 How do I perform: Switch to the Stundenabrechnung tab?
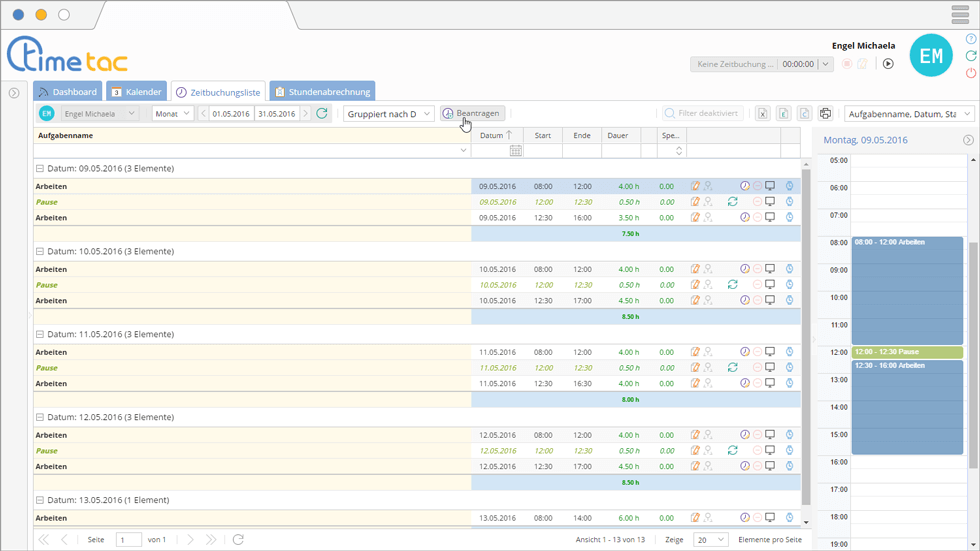[x=322, y=92]
